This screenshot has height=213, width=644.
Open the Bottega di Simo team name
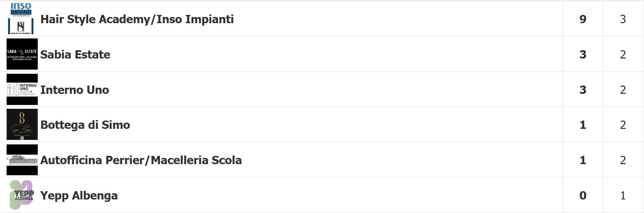pos(85,125)
